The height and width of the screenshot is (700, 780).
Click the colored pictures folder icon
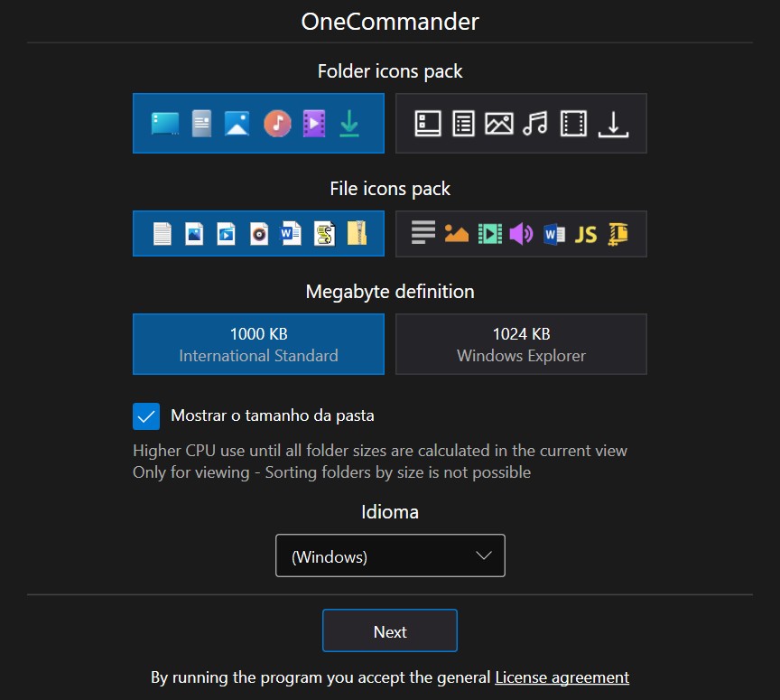[237, 124]
